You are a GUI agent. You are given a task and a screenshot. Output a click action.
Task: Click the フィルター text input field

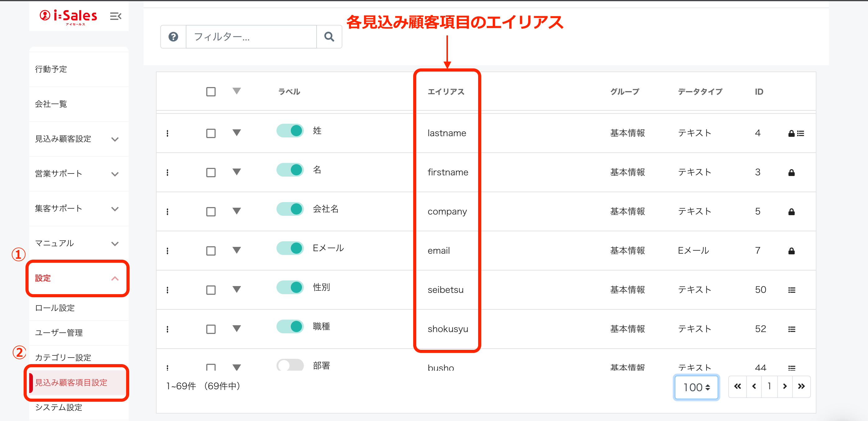[251, 37]
